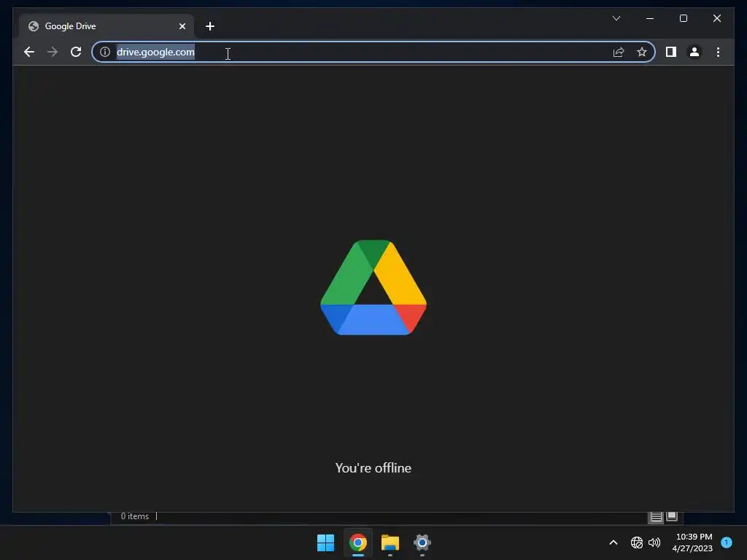View site information icon in address bar

[105, 52]
